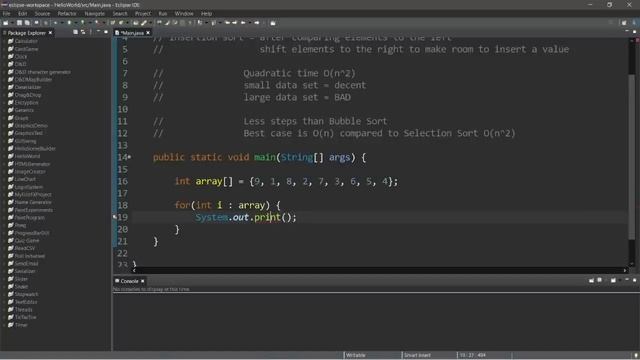
Task: Click the New file toolbar icon
Action: click(x=6, y=23)
